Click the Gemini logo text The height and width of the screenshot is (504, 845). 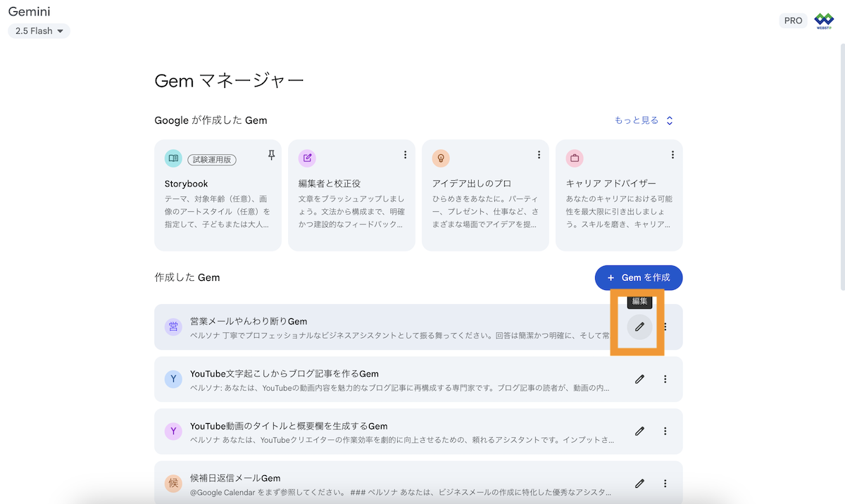[x=29, y=12]
